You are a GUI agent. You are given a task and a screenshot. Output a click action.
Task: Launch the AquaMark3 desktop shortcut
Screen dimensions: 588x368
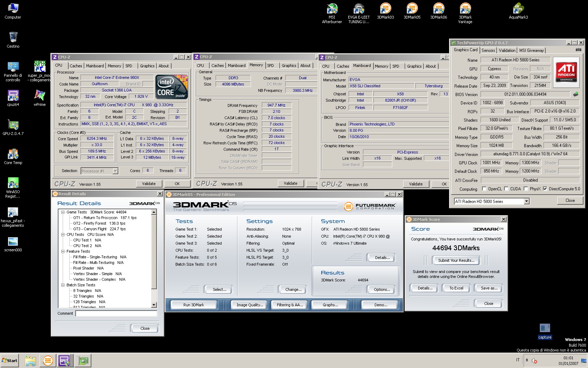coord(518,11)
